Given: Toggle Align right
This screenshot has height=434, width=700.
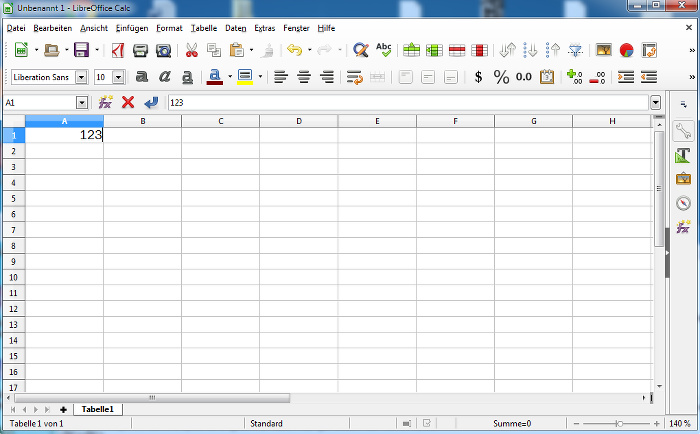Looking at the screenshot, I should (327, 77).
